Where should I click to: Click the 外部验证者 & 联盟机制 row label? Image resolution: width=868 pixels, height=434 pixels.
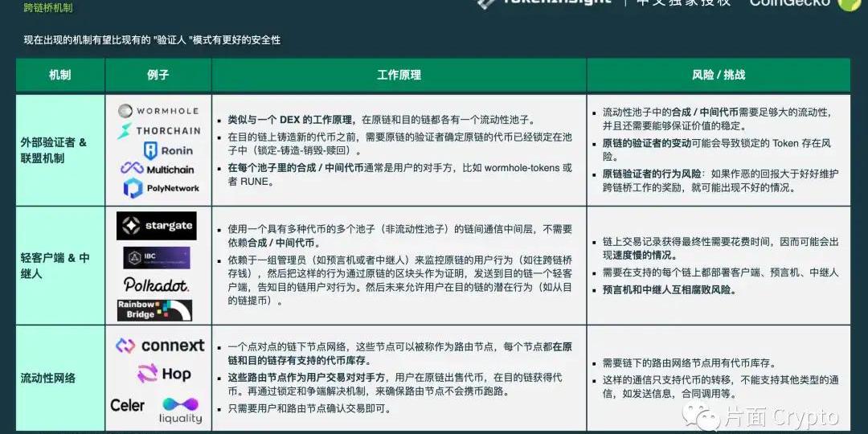pyautogui.click(x=54, y=150)
